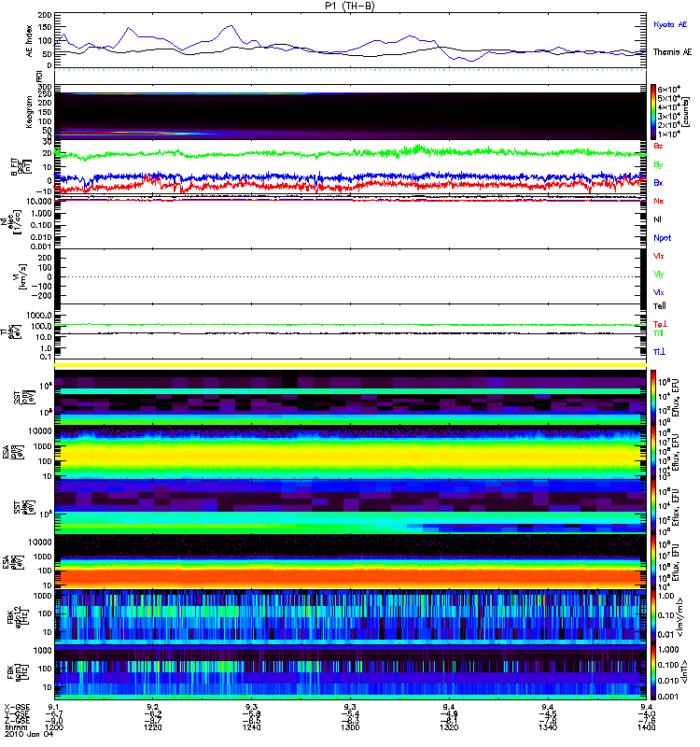Screen dimensions: 700x747
Task: Select the black Ni density legend label
Action: (x=658, y=219)
